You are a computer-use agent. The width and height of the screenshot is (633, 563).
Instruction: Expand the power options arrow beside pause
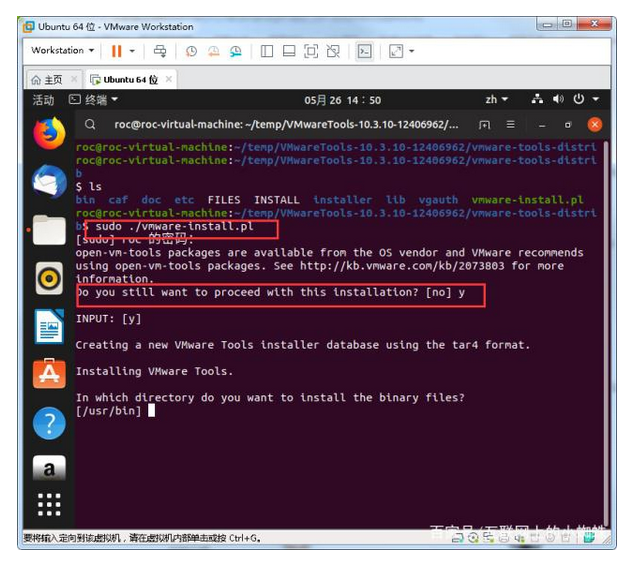(x=132, y=51)
